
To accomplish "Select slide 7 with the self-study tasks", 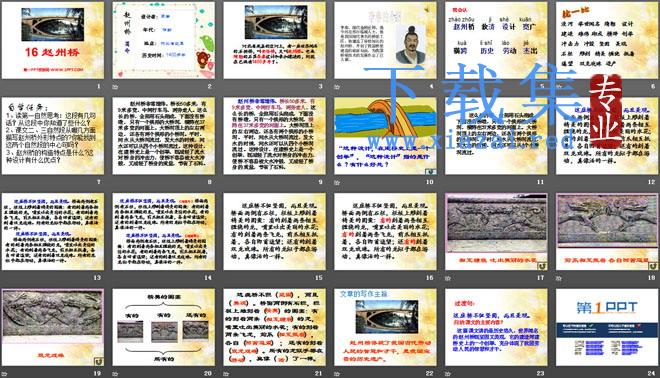I will coord(53,136).
